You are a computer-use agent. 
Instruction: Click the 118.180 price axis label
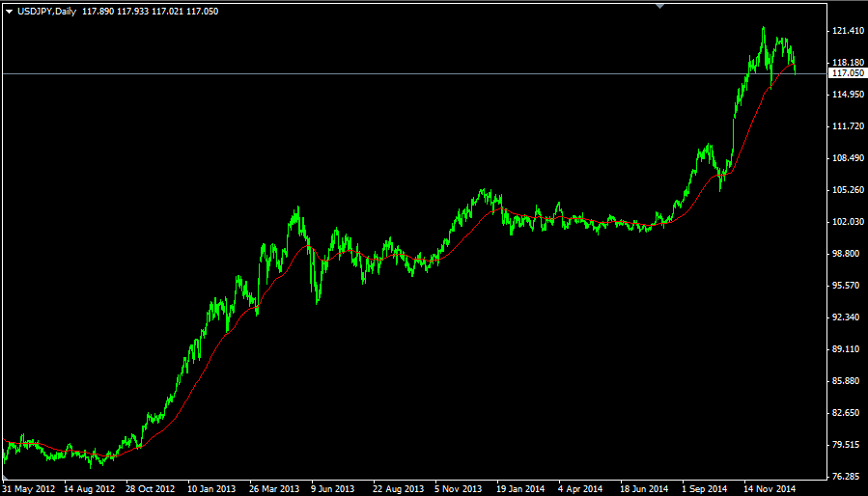[x=848, y=63]
